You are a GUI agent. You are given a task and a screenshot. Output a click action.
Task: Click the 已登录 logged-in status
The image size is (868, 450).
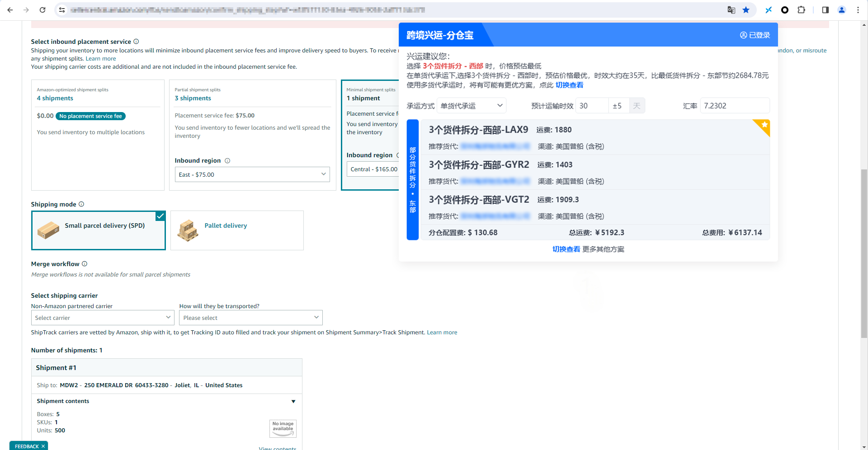(755, 35)
